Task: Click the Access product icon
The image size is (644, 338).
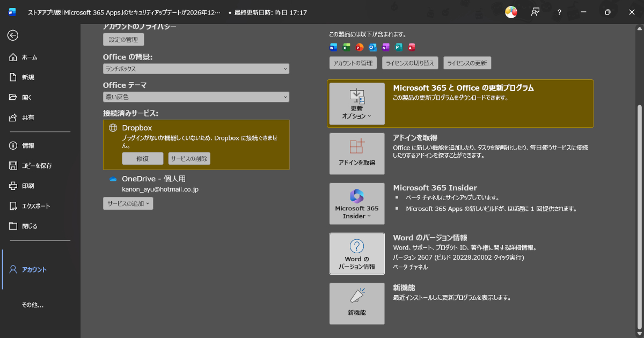Action: click(412, 47)
